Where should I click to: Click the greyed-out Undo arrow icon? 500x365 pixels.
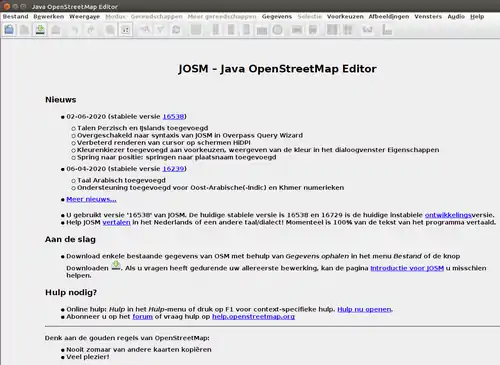75,30
